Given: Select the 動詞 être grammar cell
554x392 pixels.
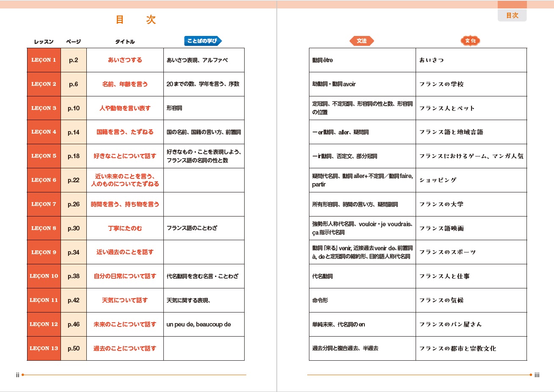Looking at the screenshot, I should pos(322,60).
